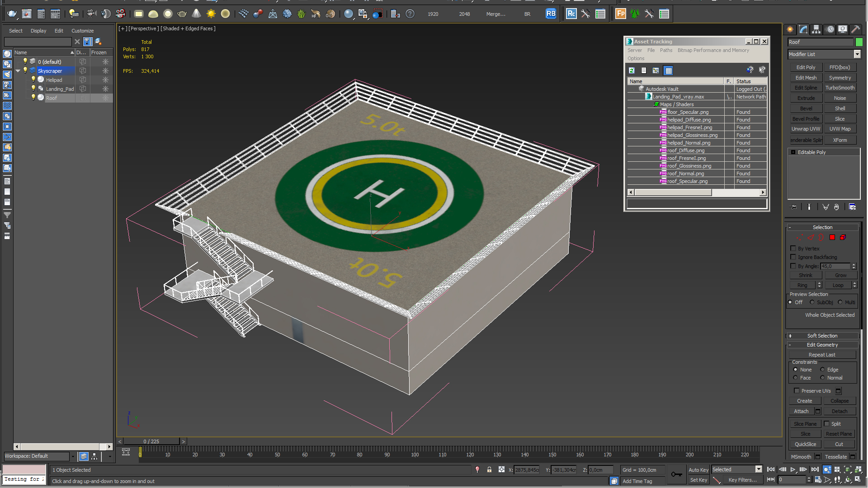Click the Set Keys large key icon
The width and height of the screenshot is (868, 488).
tap(676, 474)
